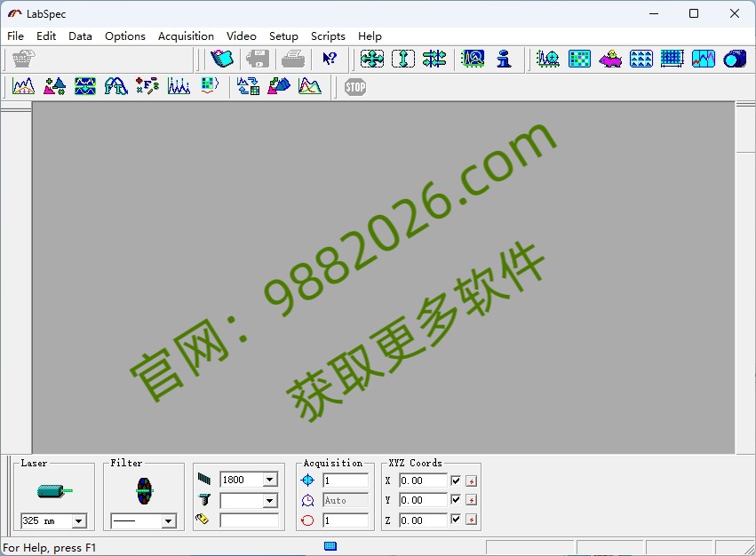Open the Options menu
Screen dimensions: 756x556
coord(125,36)
